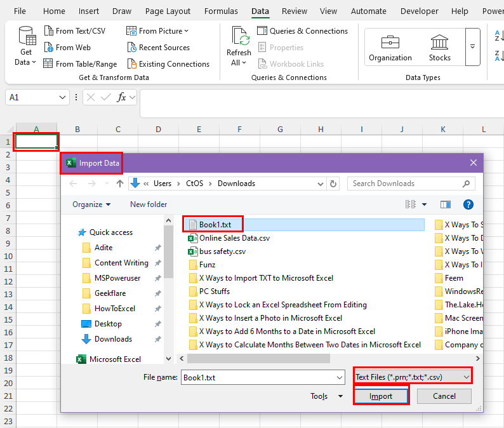This screenshot has height=428, width=504.
Task: Open the Feem folder
Action: [x=449, y=278]
